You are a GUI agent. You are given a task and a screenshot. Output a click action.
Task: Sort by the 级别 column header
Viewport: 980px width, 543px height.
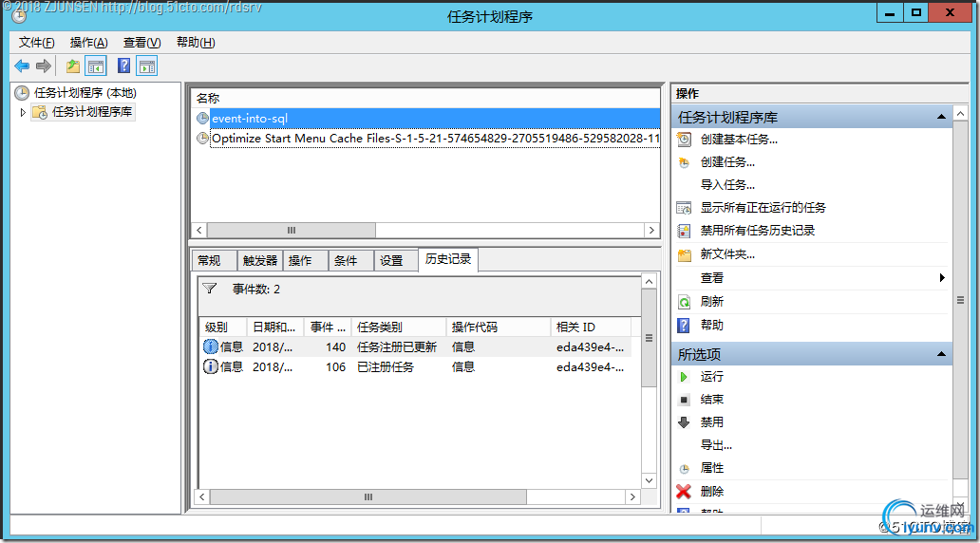[x=223, y=327]
